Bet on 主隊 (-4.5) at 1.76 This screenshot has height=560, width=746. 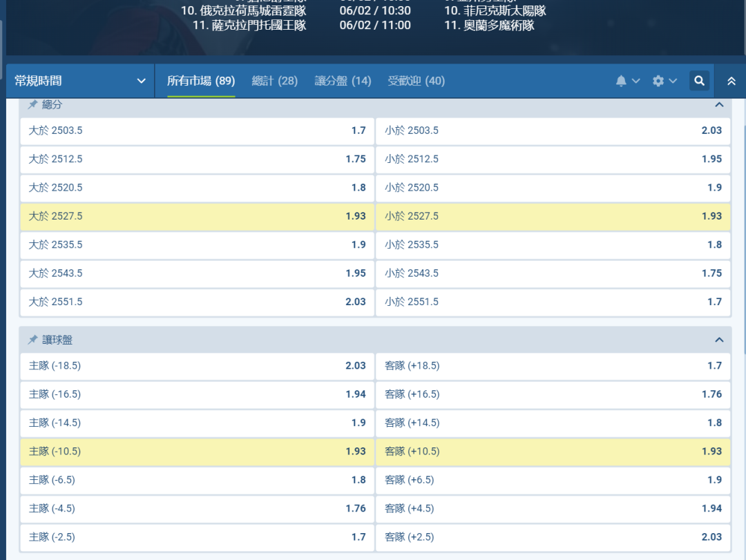(198, 509)
